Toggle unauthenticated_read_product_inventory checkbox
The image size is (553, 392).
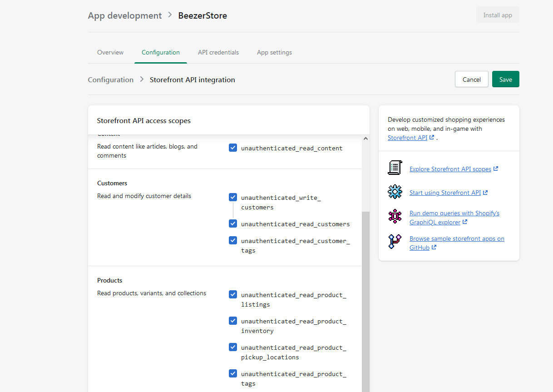coord(233,321)
